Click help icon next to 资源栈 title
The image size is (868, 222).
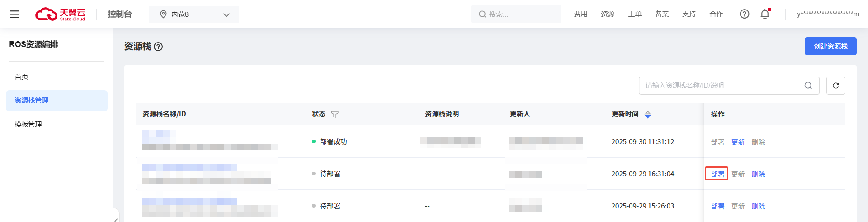158,47
